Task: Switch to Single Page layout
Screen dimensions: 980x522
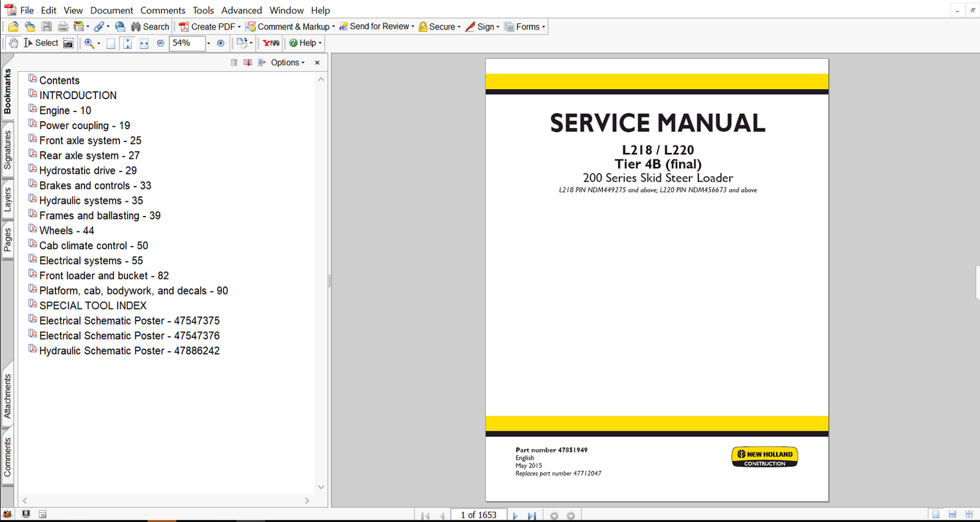Action: (x=936, y=515)
